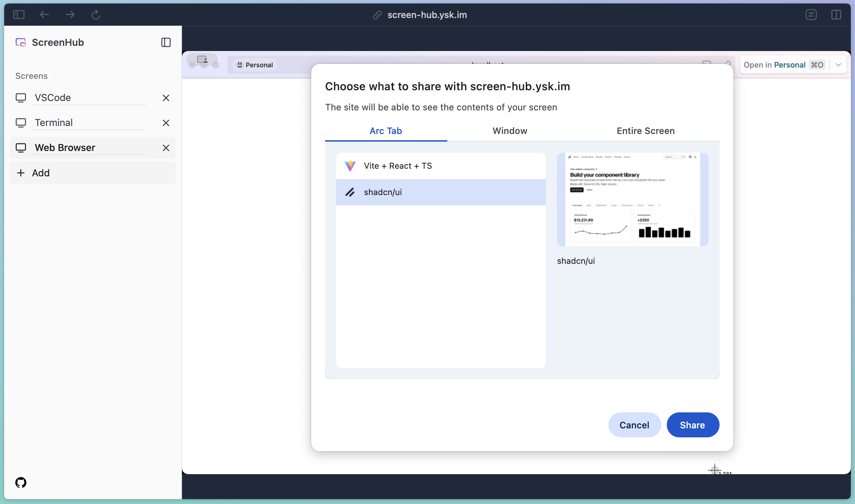Remove the Terminal screen
The width and height of the screenshot is (855, 504).
[x=166, y=123]
